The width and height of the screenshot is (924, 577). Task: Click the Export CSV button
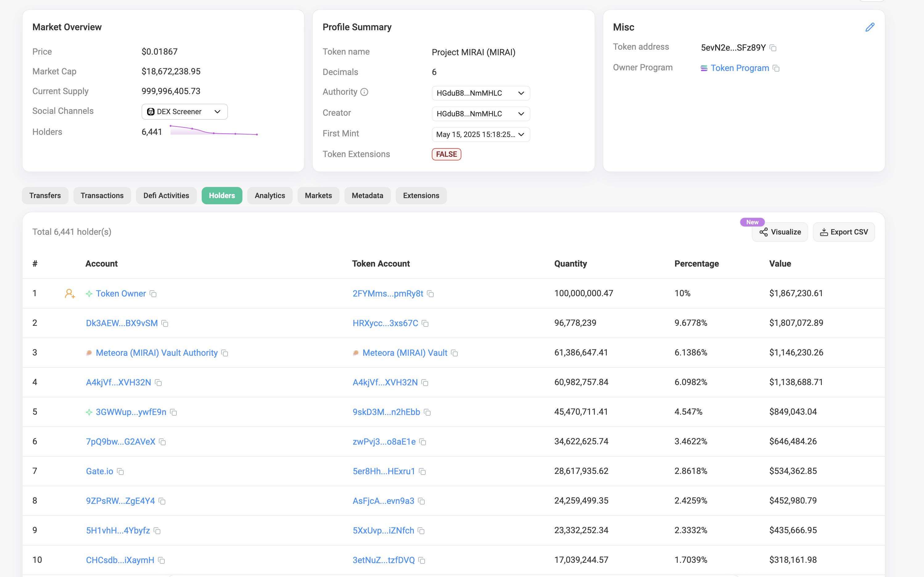click(844, 232)
